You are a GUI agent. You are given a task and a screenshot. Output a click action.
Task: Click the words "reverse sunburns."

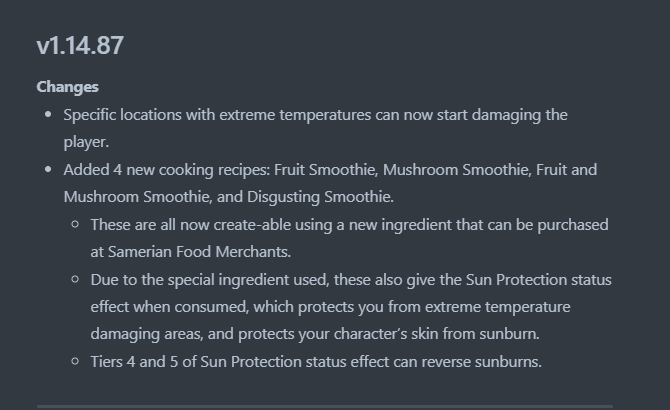[x=482, y=362]
